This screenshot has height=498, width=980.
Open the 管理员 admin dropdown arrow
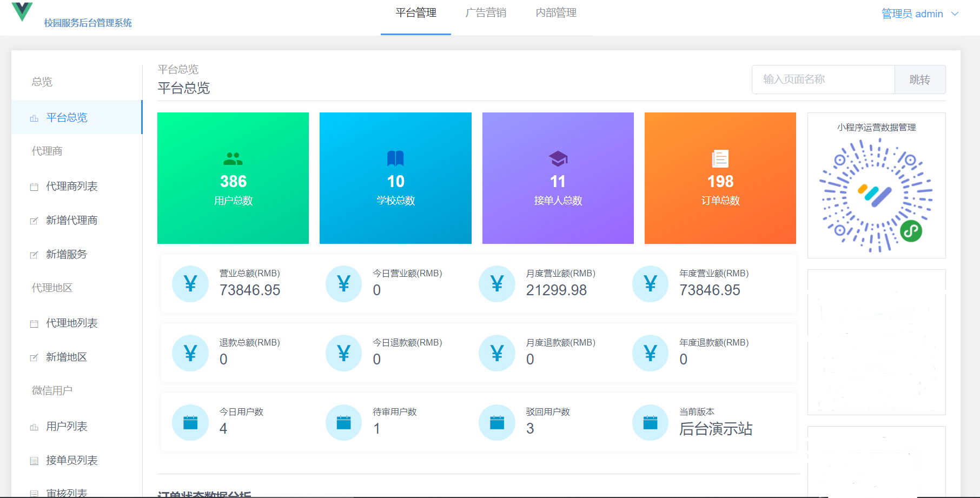955,14
